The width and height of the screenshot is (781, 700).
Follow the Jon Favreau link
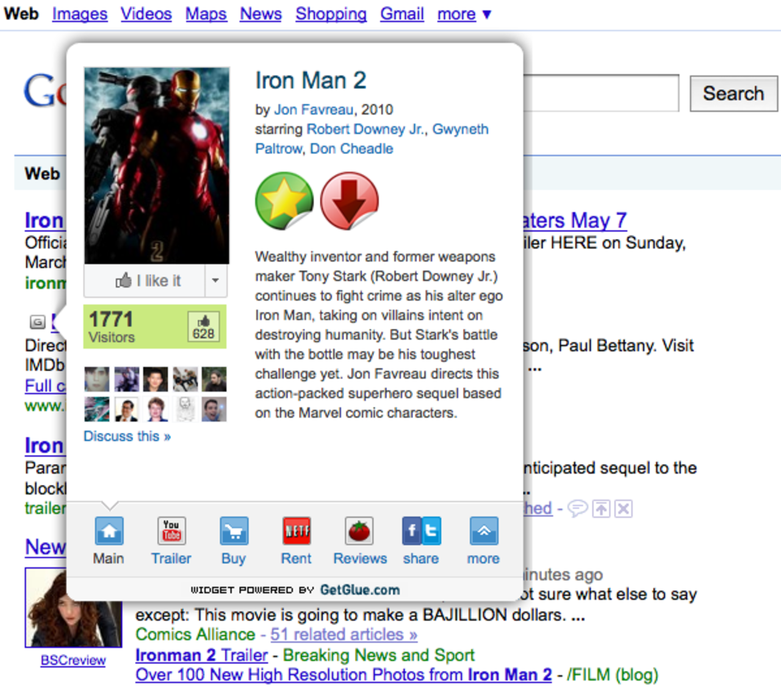point(314,110)
